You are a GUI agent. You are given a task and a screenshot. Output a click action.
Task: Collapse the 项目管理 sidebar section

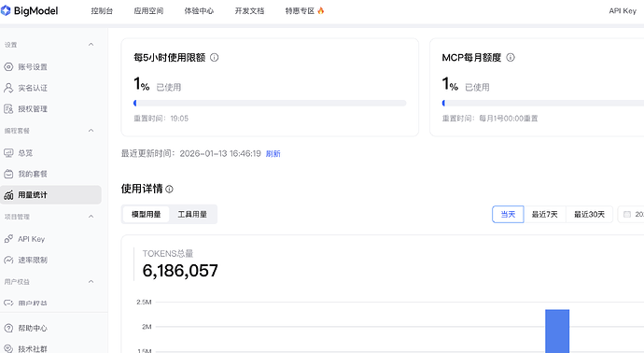(x=91, y=217)
